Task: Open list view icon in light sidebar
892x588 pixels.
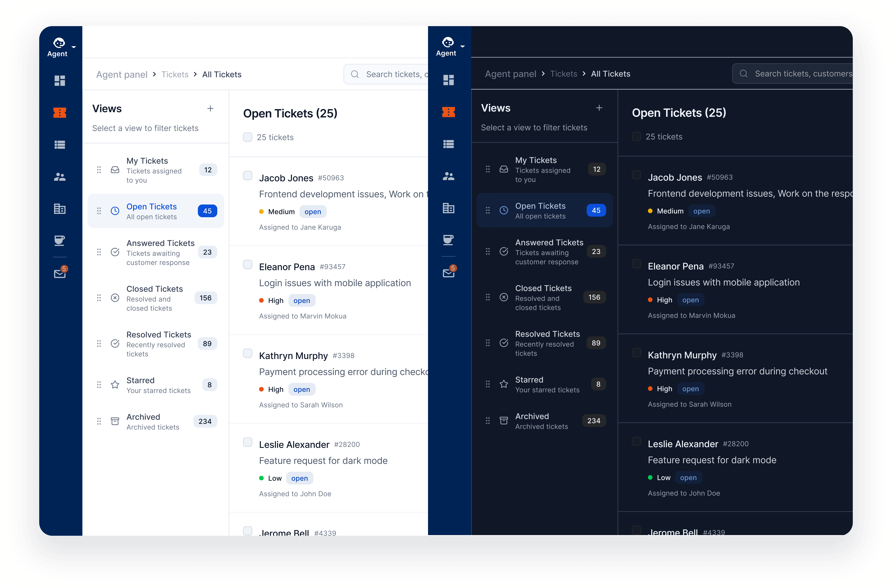Action: tap(60, 145)
